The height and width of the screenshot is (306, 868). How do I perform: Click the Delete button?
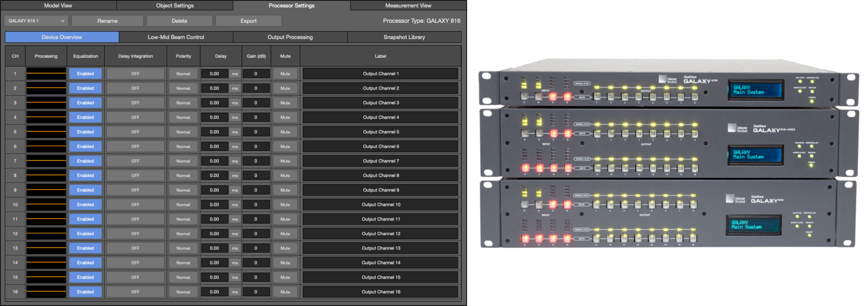point(179,21)
